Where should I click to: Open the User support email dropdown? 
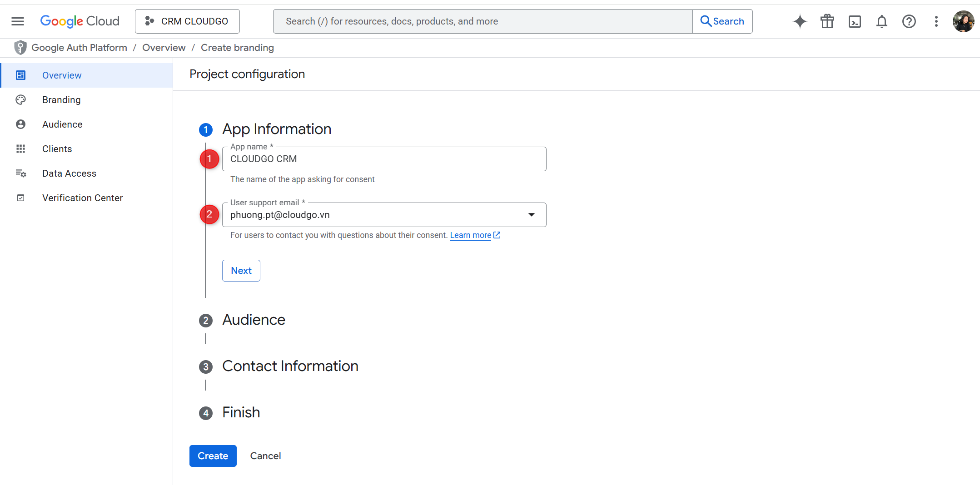[531, 214]
